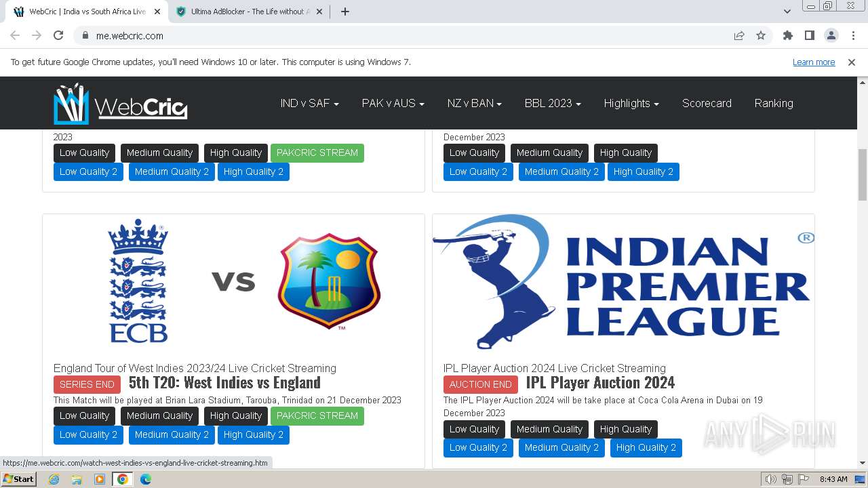Screen dimensions: 868x488
Task: Click the AUCTION END badge
Action: coord(481,384)
